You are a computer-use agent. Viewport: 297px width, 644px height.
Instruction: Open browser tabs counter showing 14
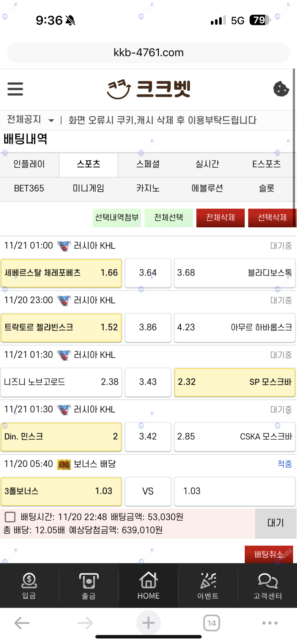coord(212,623)
